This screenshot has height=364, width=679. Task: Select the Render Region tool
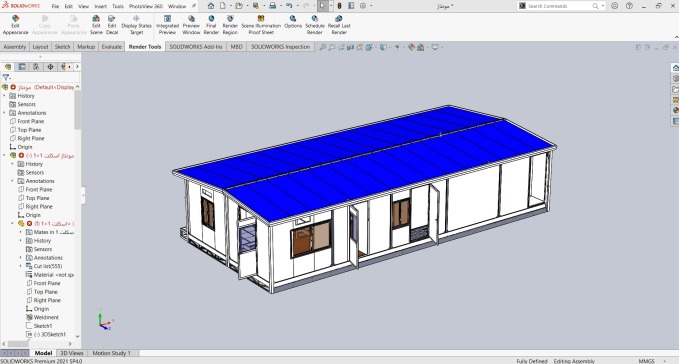point(230,25)
